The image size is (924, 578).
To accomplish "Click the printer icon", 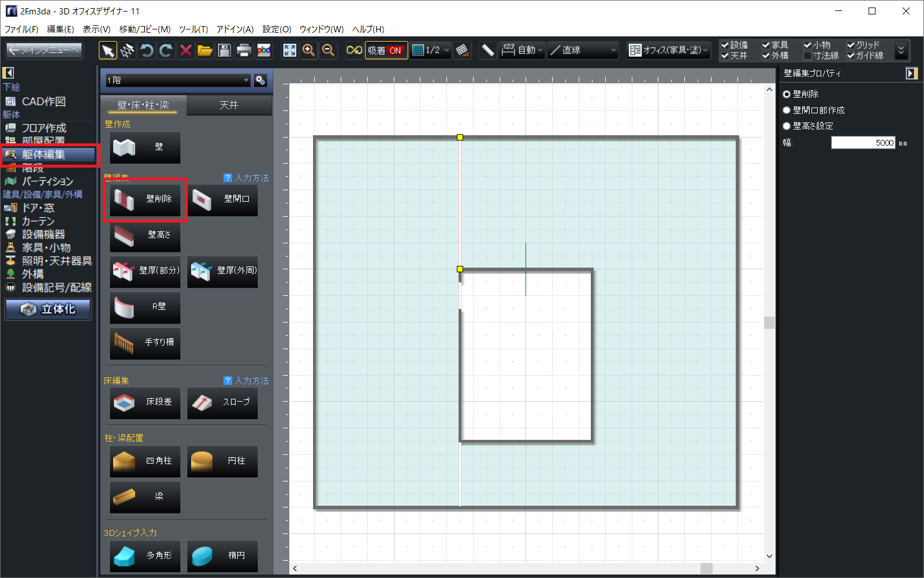I will (x=244, y=51).
